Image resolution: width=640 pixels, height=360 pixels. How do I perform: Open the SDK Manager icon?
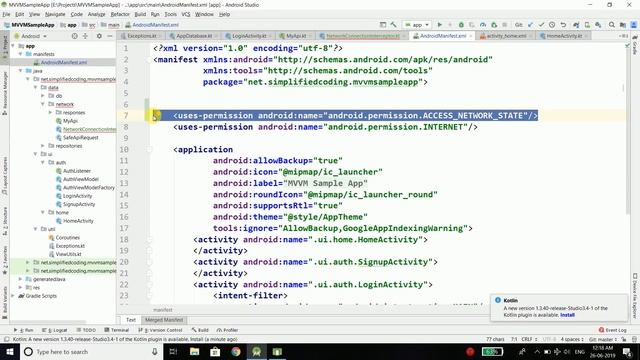coord(598,25)
